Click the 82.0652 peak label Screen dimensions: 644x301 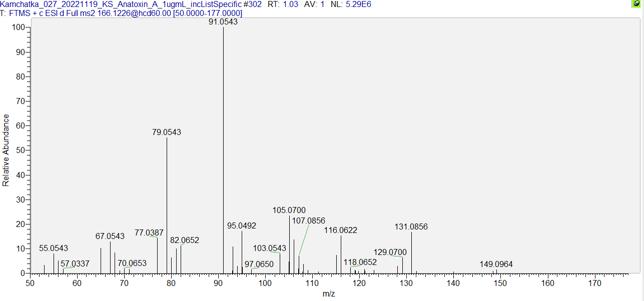click(185, 240)
